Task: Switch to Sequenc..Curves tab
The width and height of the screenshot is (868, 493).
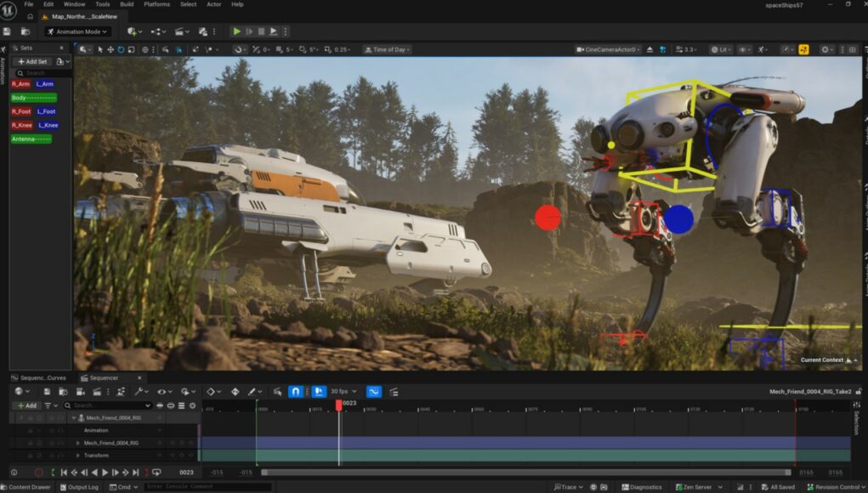Action: (x=39, y=378)
